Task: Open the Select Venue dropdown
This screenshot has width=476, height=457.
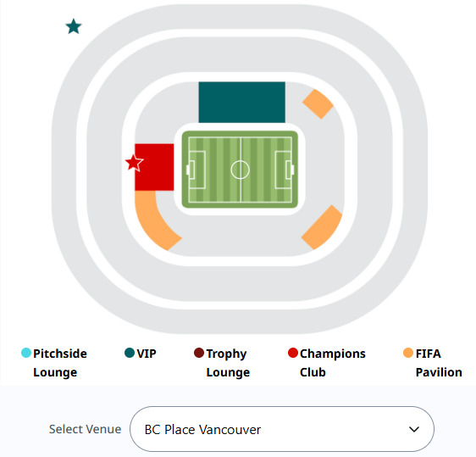Action: [x=282, y=429]
